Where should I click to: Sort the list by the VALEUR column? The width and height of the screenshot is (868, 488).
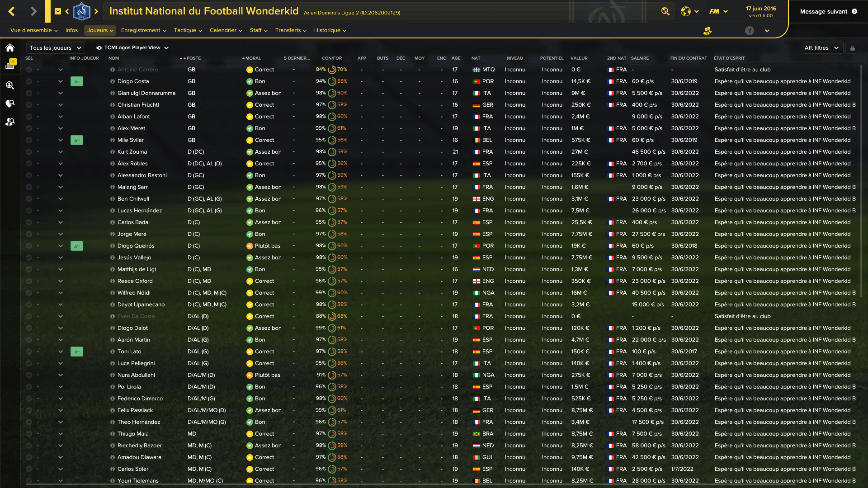point(579,58)
